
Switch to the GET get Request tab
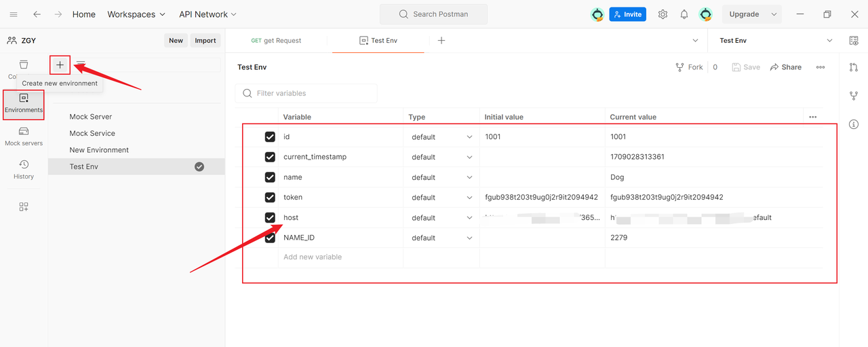click(x=277, y=41)
